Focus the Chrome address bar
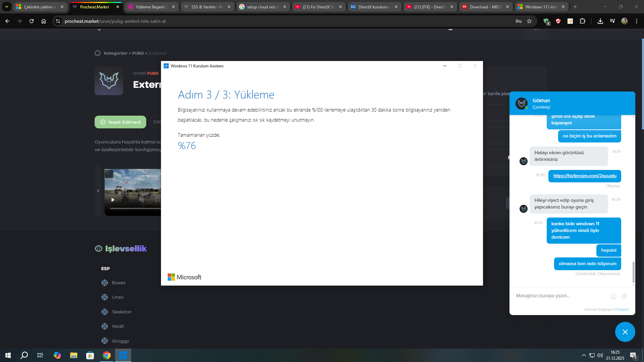This screenshot has width=644, height=362. point(288,21)
